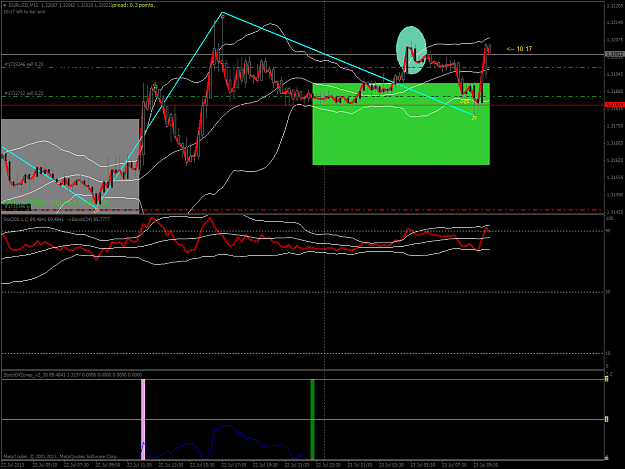Click the EURUSD,M15 chart title text
This screenshot has width=625, height=469.
point(23,6)
